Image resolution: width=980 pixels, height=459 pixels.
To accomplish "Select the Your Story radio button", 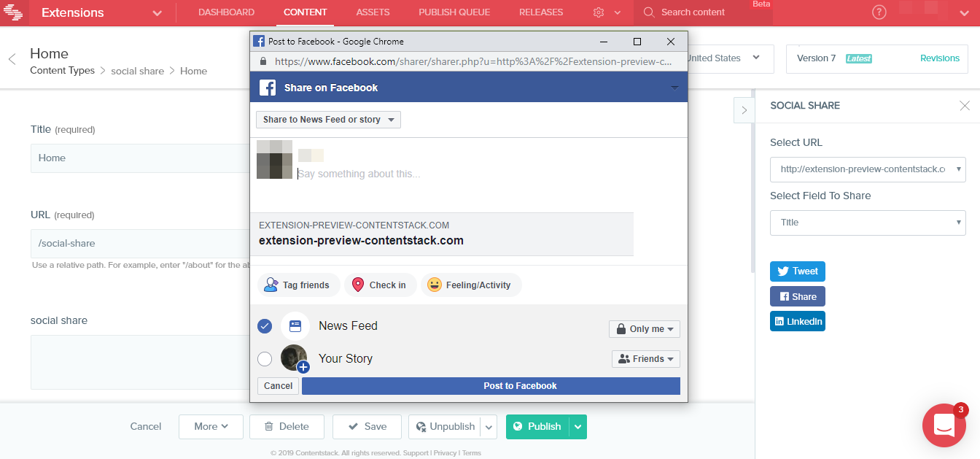I will [x=265, y=359].
